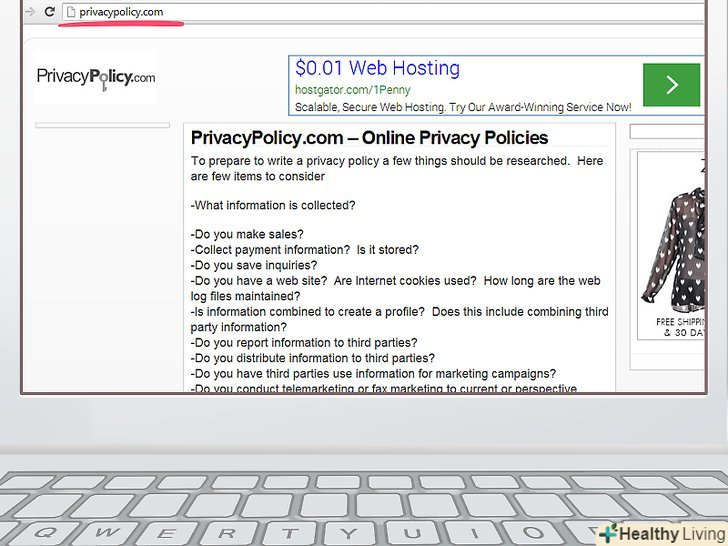Click the 'FREE SHIPPING' text on blouse ad

click(680, 322)
